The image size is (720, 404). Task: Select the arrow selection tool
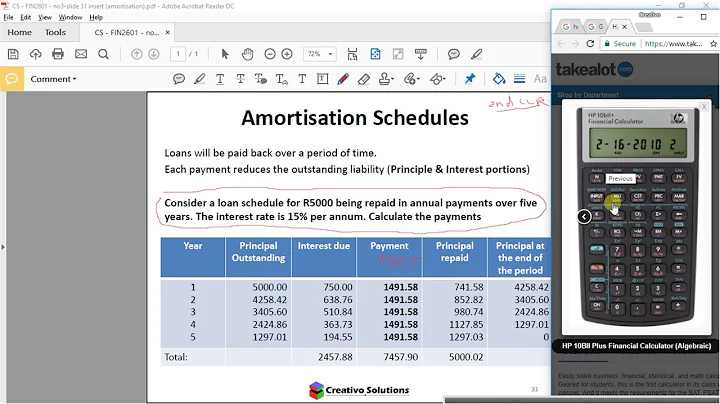click(x=225, y=54)
